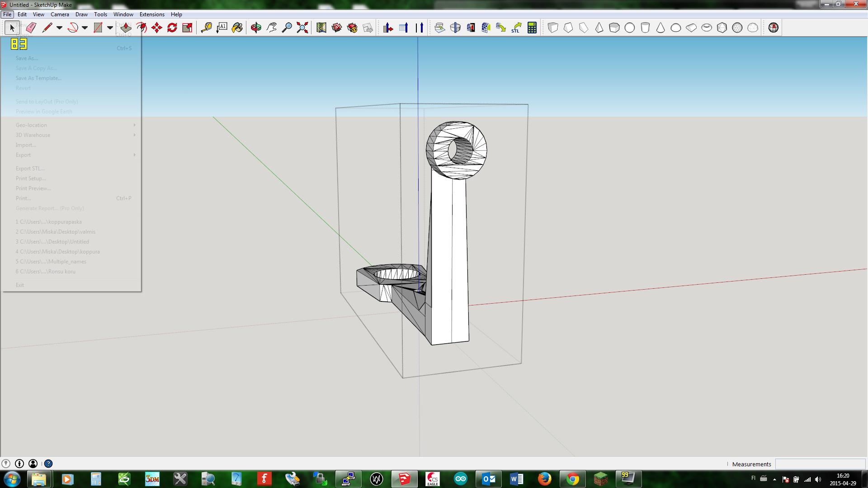The height and width of the screenshot is (488, 868).
Task: Open dropdown arrow next to pencil tool
Action: coord(59,28)
